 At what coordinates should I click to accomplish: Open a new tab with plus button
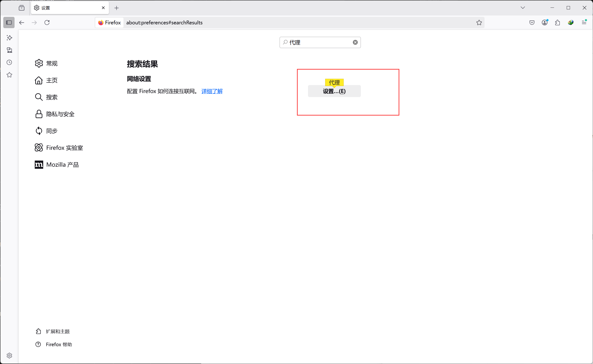pos(117,8)
